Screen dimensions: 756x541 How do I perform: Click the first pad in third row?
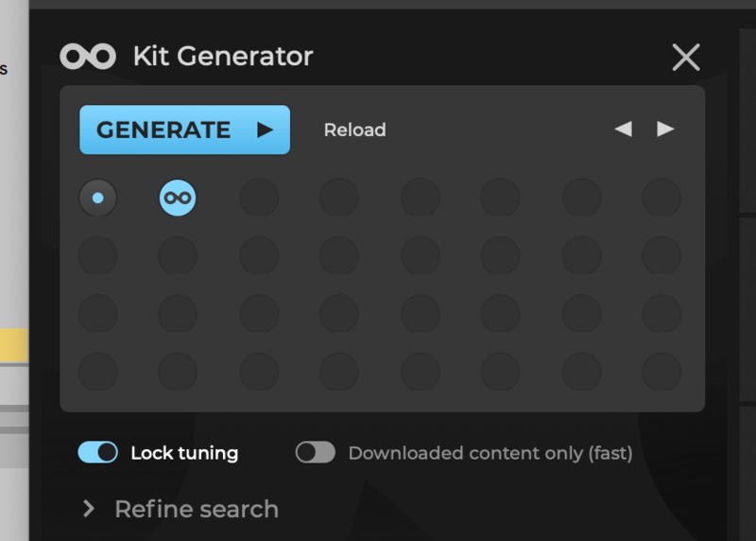[98, 313]
